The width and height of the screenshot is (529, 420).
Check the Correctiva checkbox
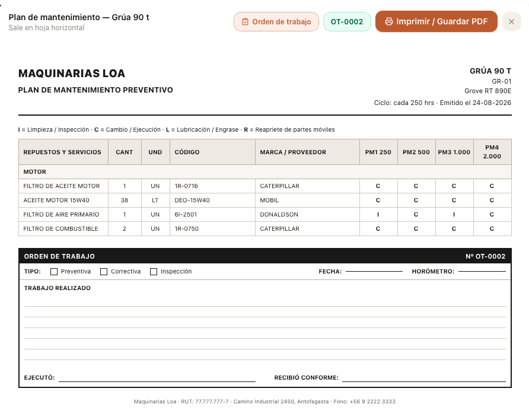[104, 272]
